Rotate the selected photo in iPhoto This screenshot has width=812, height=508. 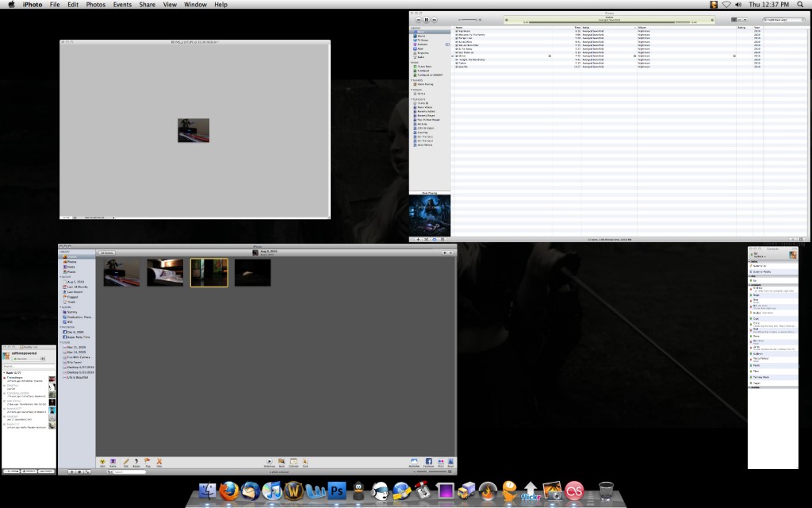136,462
